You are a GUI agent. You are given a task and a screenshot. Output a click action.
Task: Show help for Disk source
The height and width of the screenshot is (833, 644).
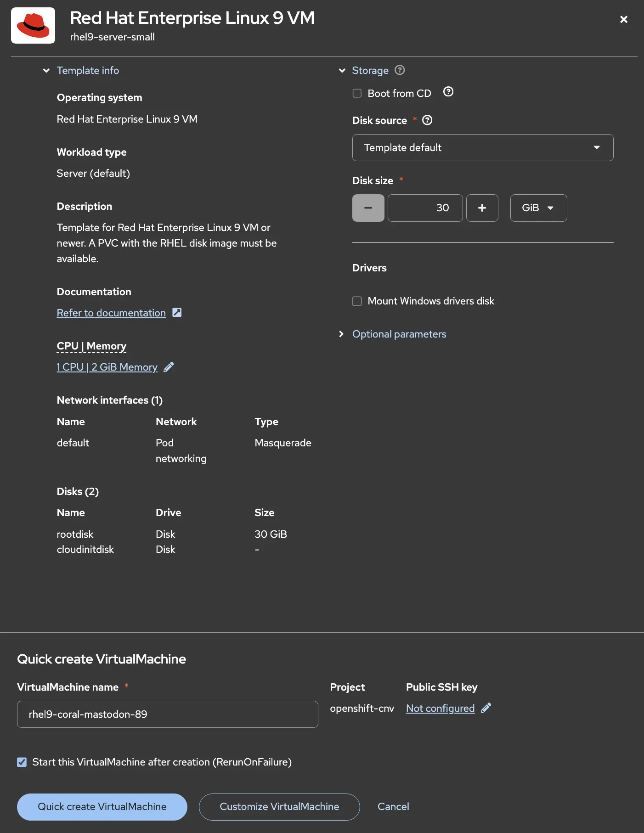(427, 120)
